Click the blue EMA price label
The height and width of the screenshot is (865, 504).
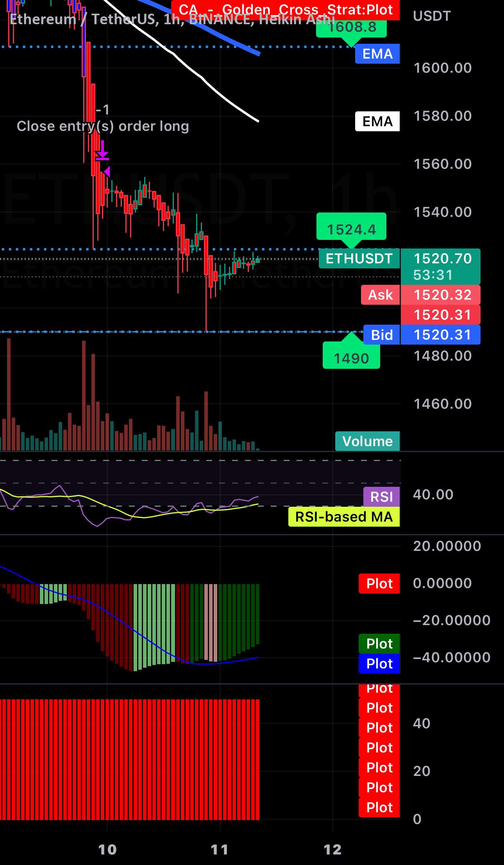point(377,54)
